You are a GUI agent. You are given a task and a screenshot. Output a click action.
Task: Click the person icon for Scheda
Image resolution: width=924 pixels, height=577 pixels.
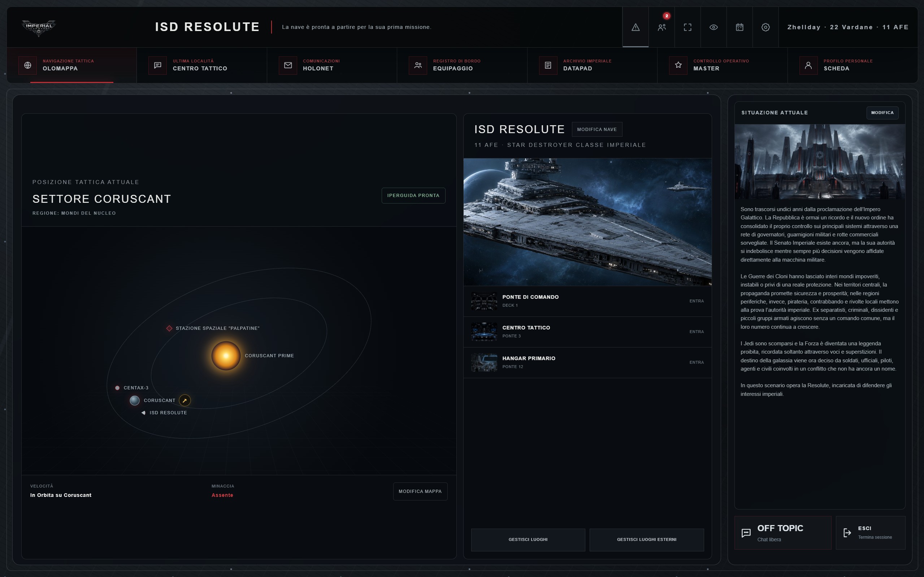[808, 65]
